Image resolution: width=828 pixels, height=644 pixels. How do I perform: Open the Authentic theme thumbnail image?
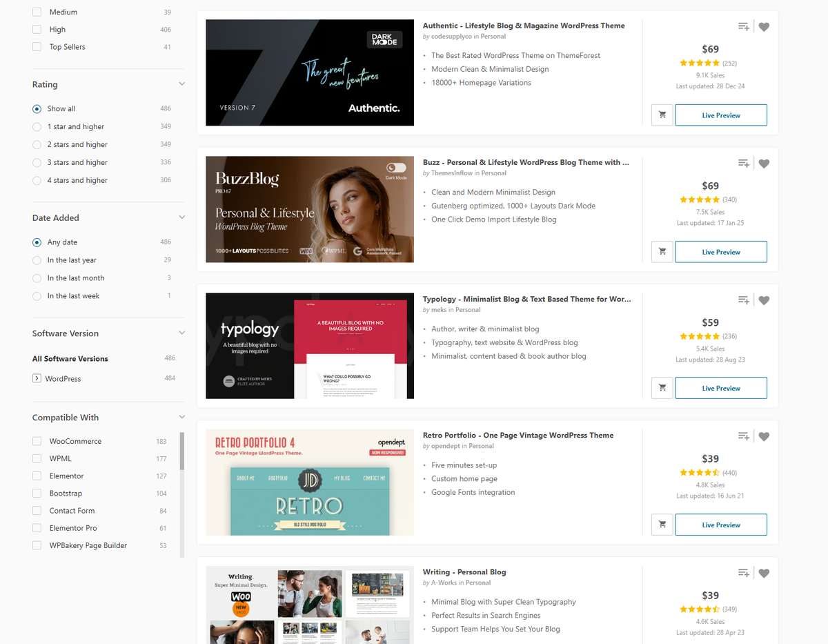[x=310, y=72]
